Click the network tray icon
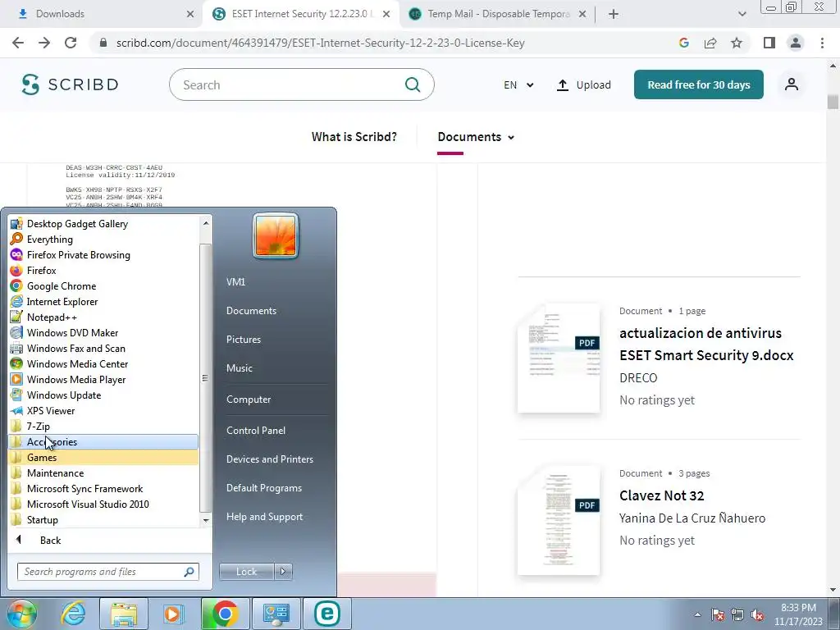 click(737, 614)
